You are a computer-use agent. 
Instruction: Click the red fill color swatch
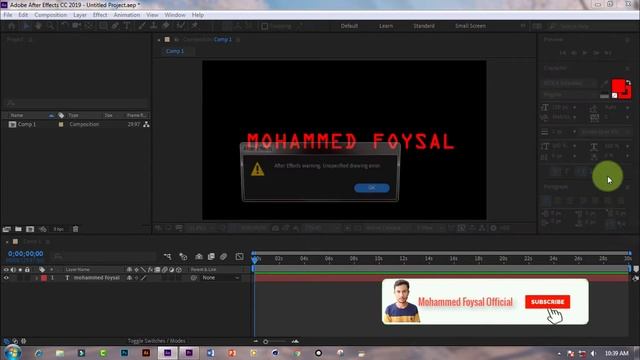[x=618, y=86]
